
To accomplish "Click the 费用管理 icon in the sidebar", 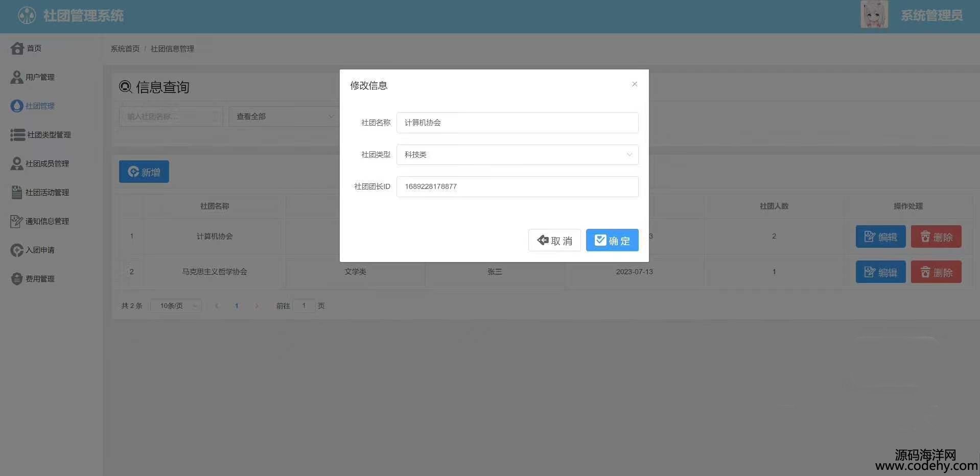I will 16,279.
